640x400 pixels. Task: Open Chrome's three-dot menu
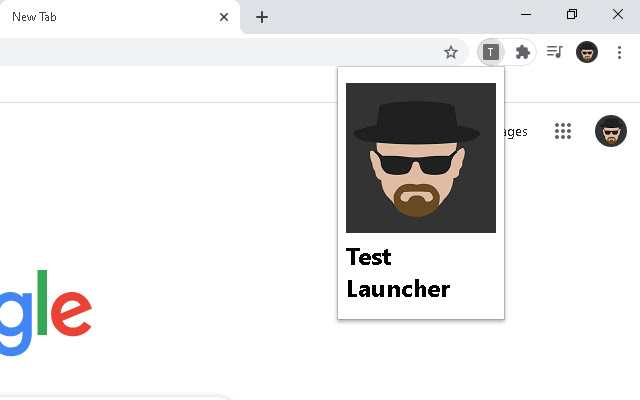pyautogui.click(x=619, y=52)
